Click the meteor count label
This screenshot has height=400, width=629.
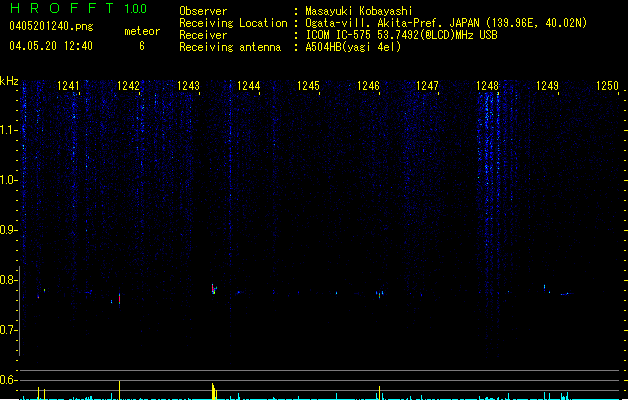(142, 31)
